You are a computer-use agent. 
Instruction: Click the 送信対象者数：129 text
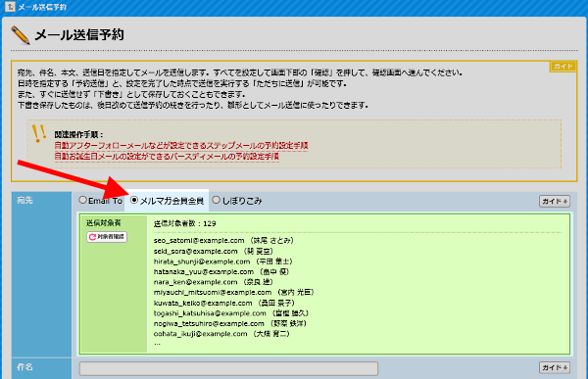coord(185,224)
